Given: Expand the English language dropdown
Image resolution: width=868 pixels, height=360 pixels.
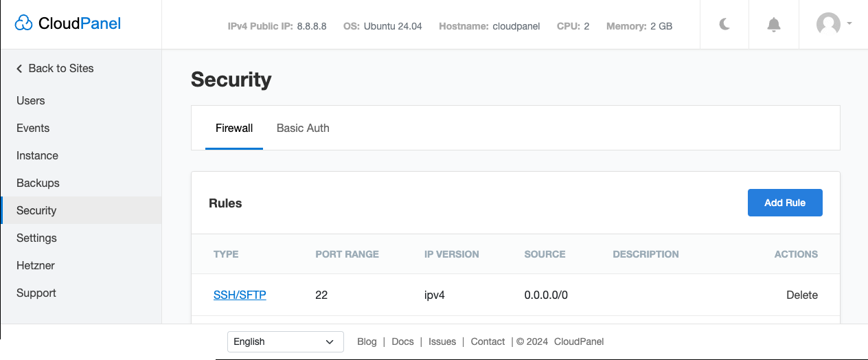Looking at the screenshot, I should [x=285, y=341].
